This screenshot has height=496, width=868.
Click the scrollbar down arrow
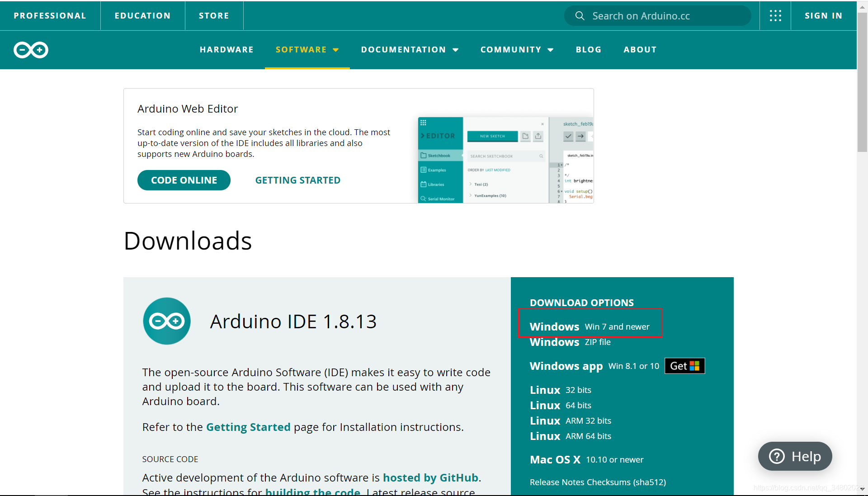[x=863, y=489]
